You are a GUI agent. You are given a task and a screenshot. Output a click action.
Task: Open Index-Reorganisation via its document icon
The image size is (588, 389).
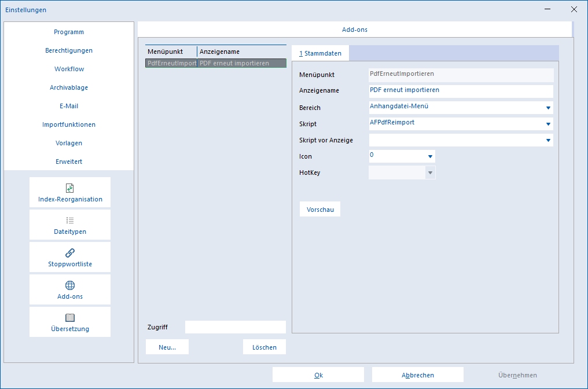(70, 188)
